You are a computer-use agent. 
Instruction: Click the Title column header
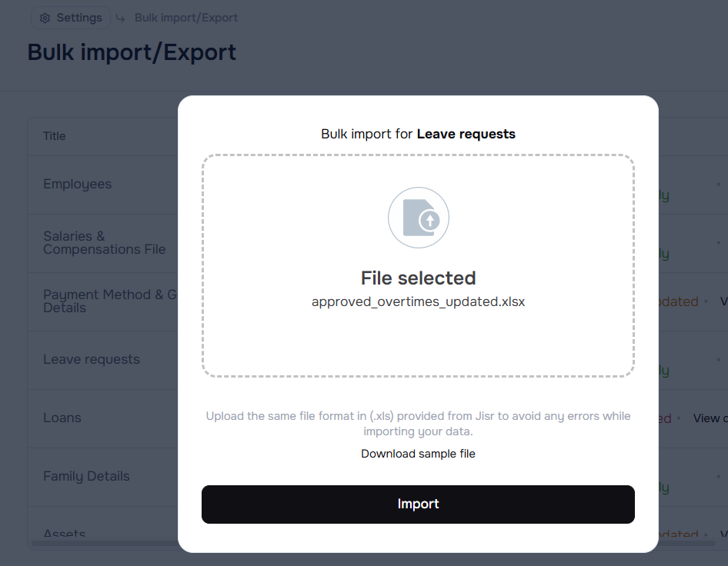point(55,136)
